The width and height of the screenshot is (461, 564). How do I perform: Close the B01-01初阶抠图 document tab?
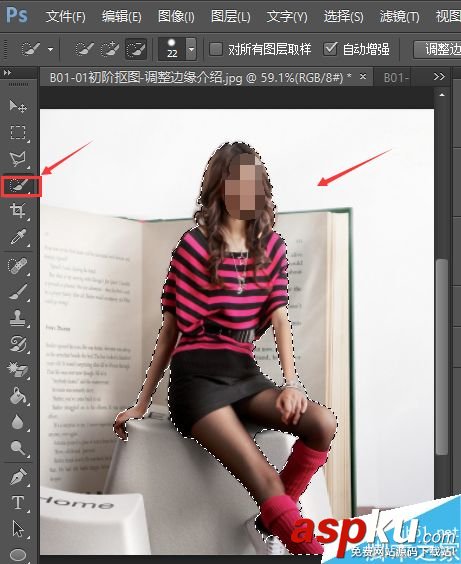tap(363, 77)
